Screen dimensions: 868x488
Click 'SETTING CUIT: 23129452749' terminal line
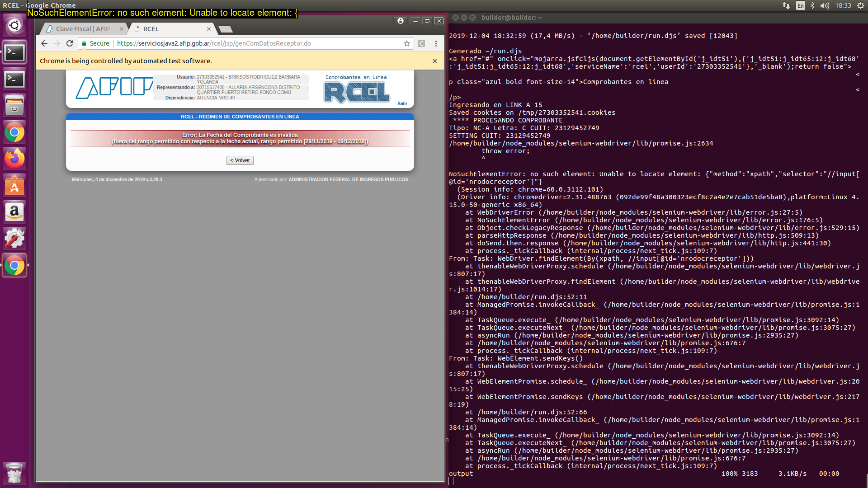point(500,136)
